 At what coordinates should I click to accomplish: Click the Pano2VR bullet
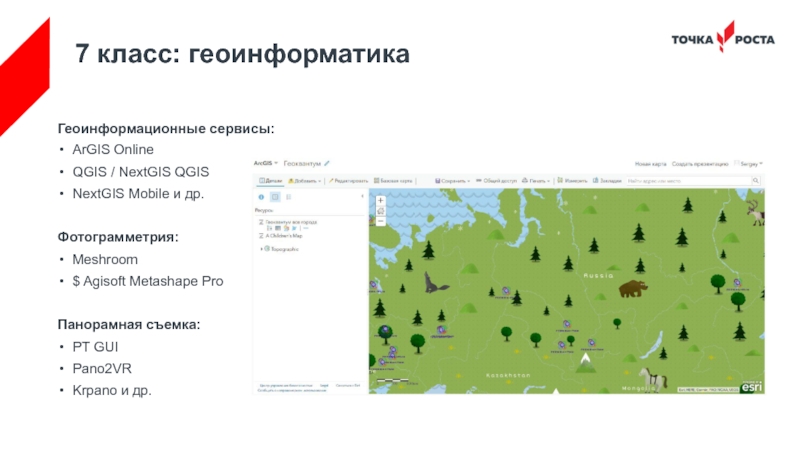[x=102, y=368]
